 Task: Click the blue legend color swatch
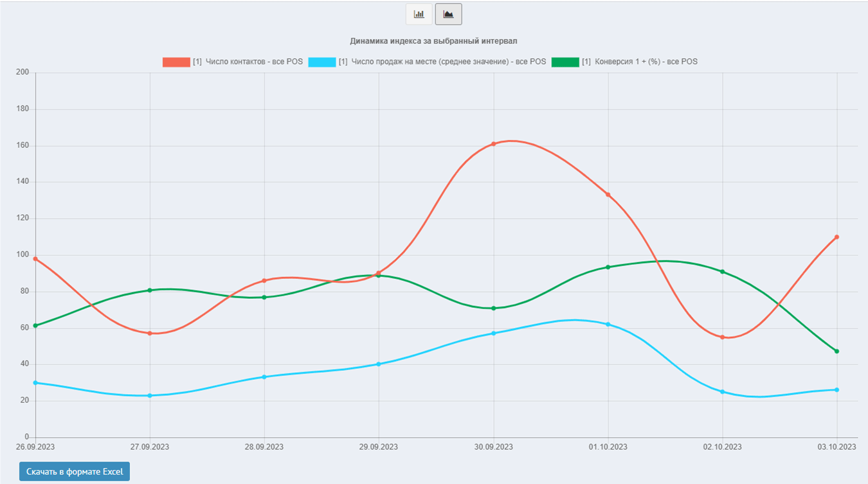tap(321, 62)
